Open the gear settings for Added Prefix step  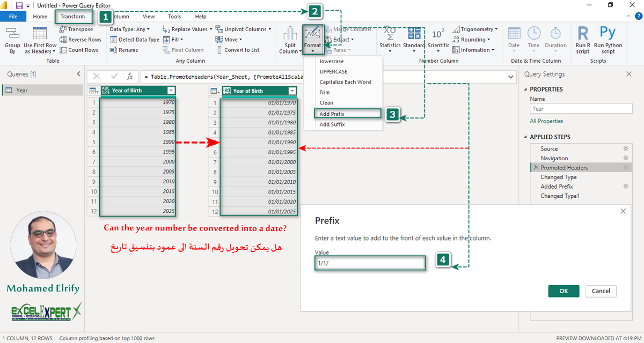coord(625,186)
